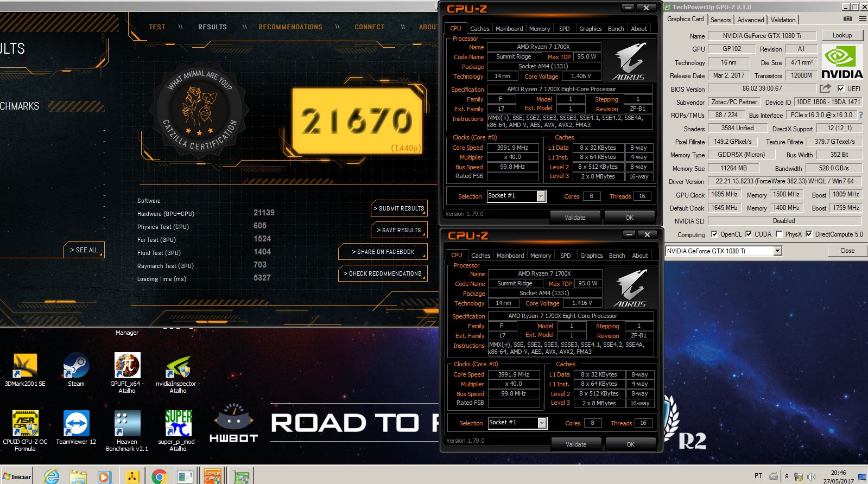Launch TeamViewer 12 from desktop
868x484 pixels.
tap(76, 428)
